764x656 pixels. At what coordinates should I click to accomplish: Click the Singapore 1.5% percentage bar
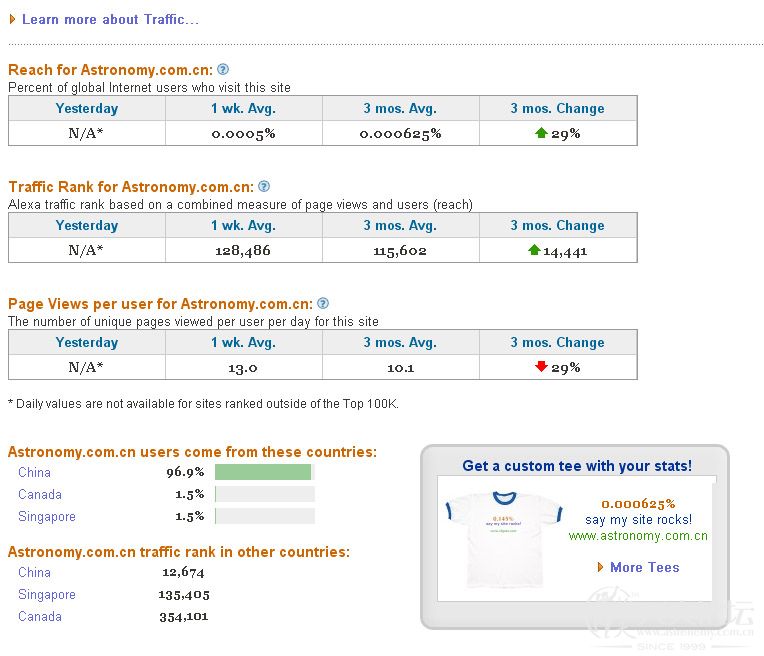[265, 516]
